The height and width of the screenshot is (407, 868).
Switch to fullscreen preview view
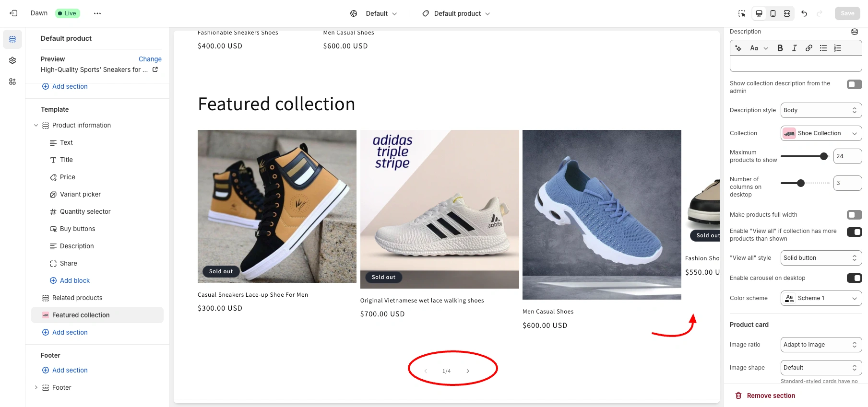click(787, 13)
